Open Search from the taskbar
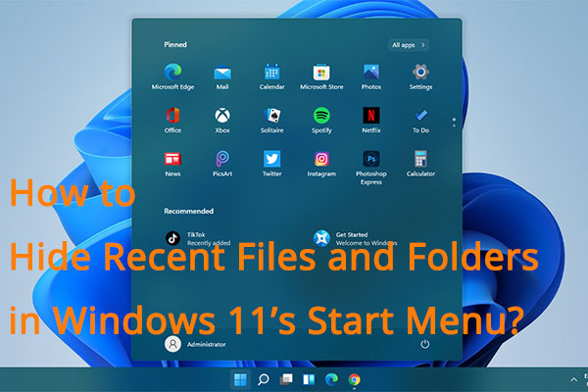Screen dimensions: 588x392 coord(264,379)
